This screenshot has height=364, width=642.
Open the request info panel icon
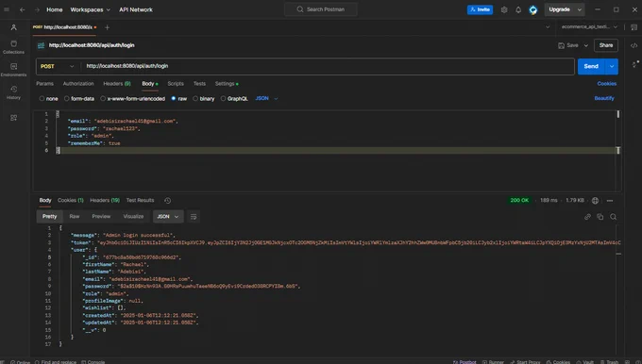[x=635, y=64]
